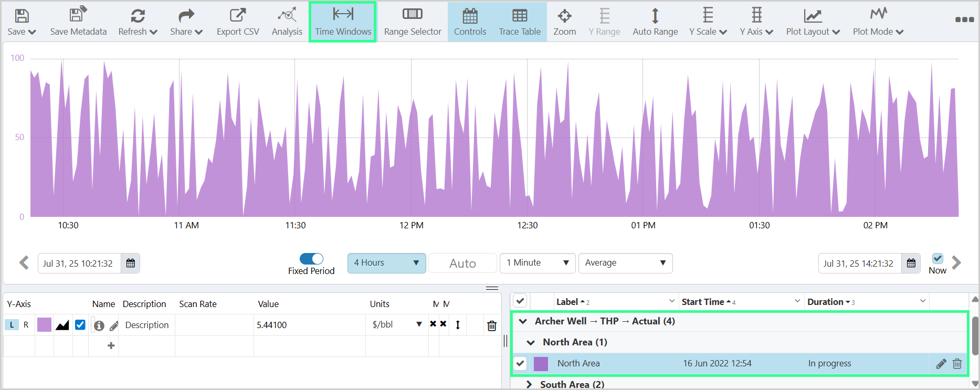This screenshot has width=980, height=390.
Task: Delete the North Area time window
Action: 957,364
